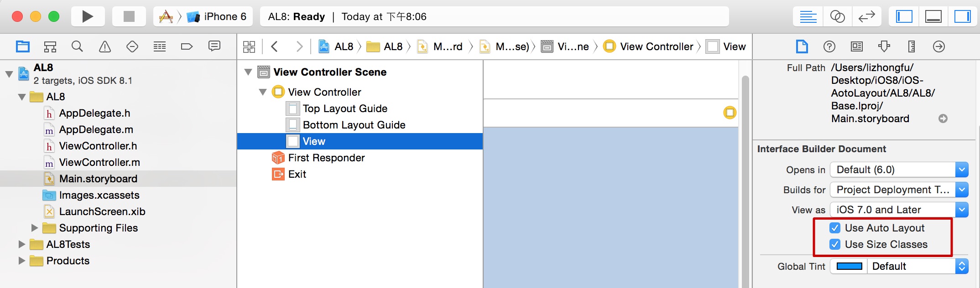This screenshot has height=288, width=980.
Task: Click the Global Tint color well
Action: (x=849, y=266)
